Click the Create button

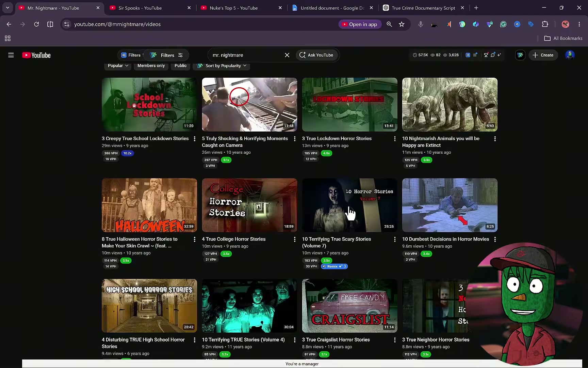coord(543,55)
